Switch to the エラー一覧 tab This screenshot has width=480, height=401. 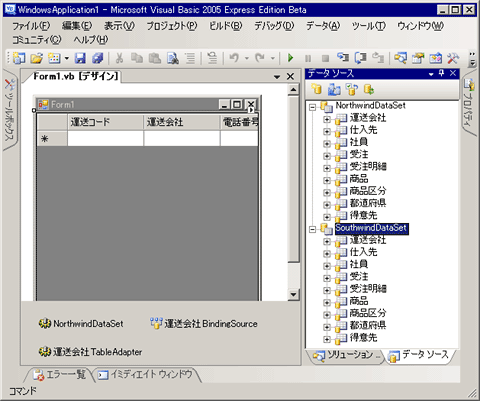tap(60, 375)
